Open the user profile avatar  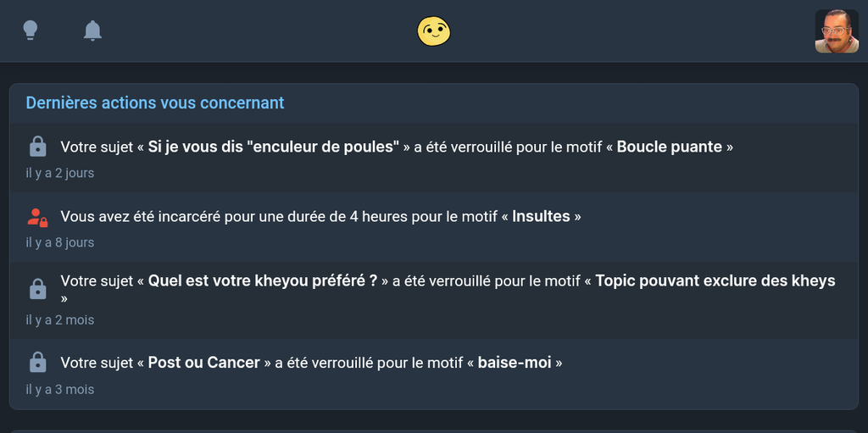[x=836, y=31]
